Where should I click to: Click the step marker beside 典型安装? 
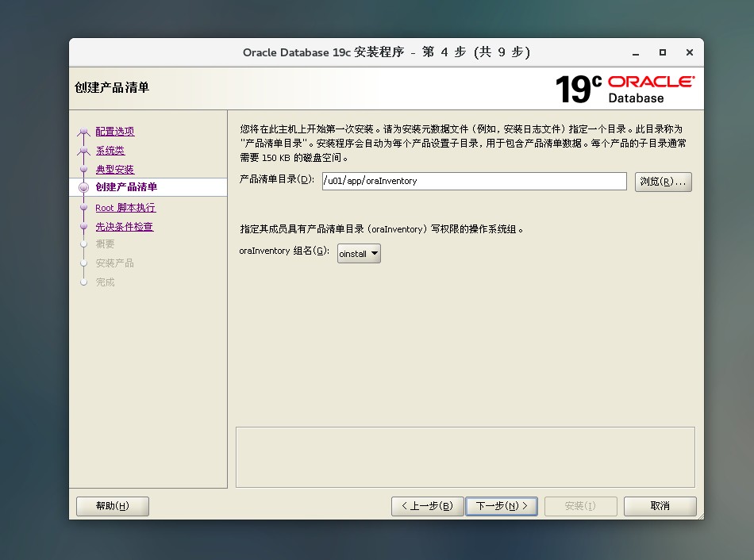click(83, 169)
